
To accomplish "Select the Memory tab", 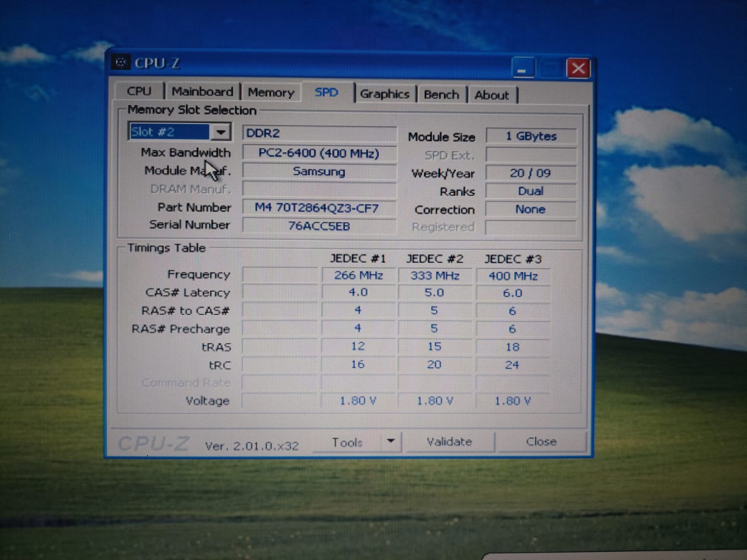I will [x=271, y=93].
